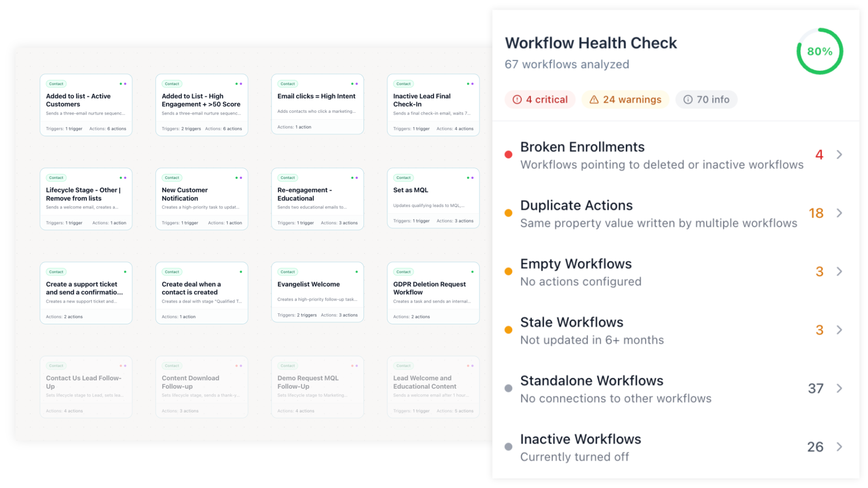Open Inactive Lead Final Check-In card
This screenshot has width=868, height=488.
pos(433,105)
